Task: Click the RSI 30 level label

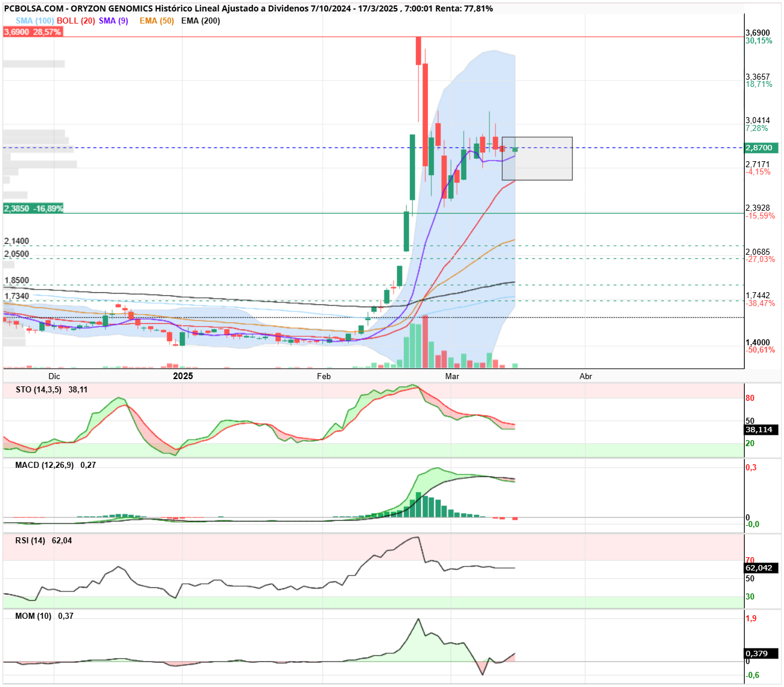Action: click(x=750, y=596)
